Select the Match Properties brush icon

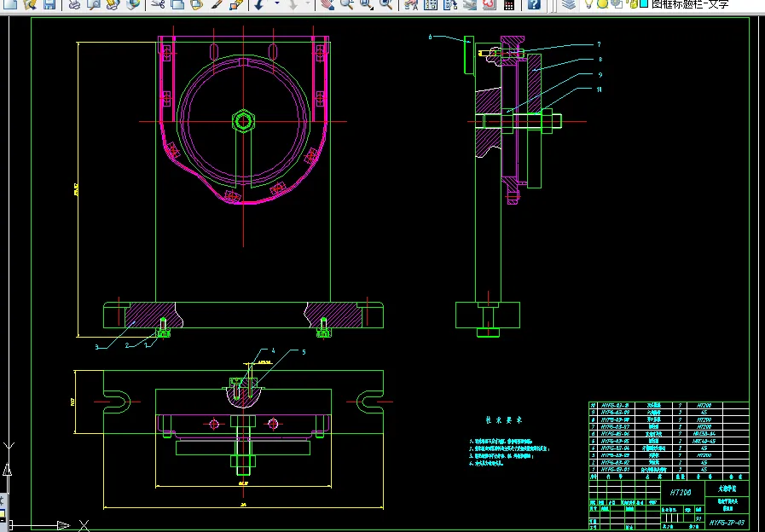point(217,4)
